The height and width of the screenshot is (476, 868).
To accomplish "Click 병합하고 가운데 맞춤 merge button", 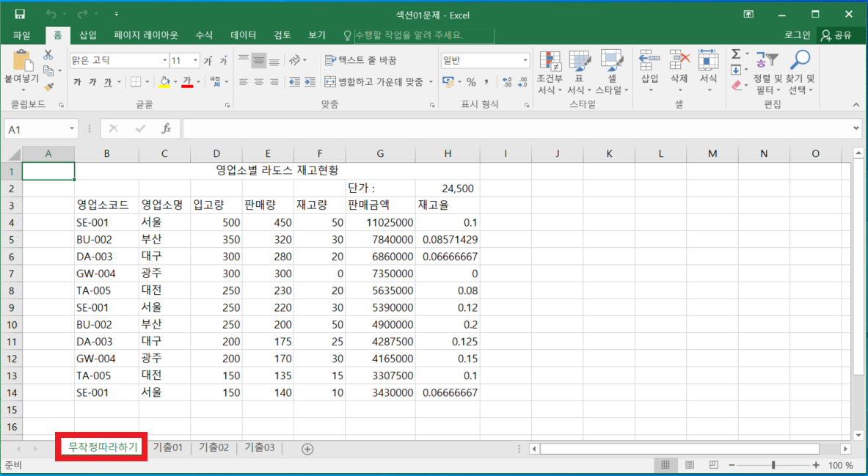I will point(375,82).
